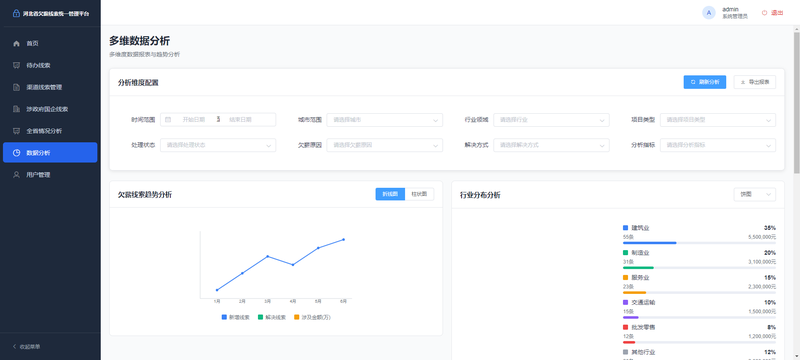Switch trend chart to 折线图 tab
800x360 pixels.
click(x=390, y=194)
